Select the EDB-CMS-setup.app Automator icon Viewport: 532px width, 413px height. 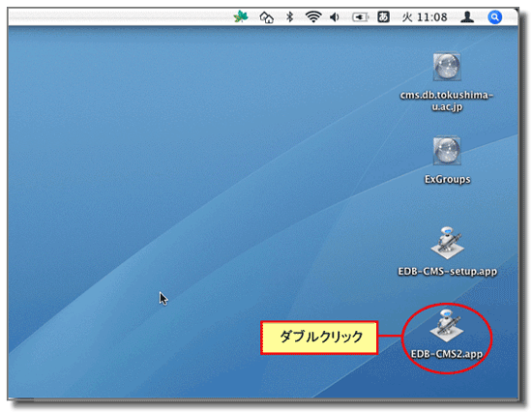tap(447, 243)
